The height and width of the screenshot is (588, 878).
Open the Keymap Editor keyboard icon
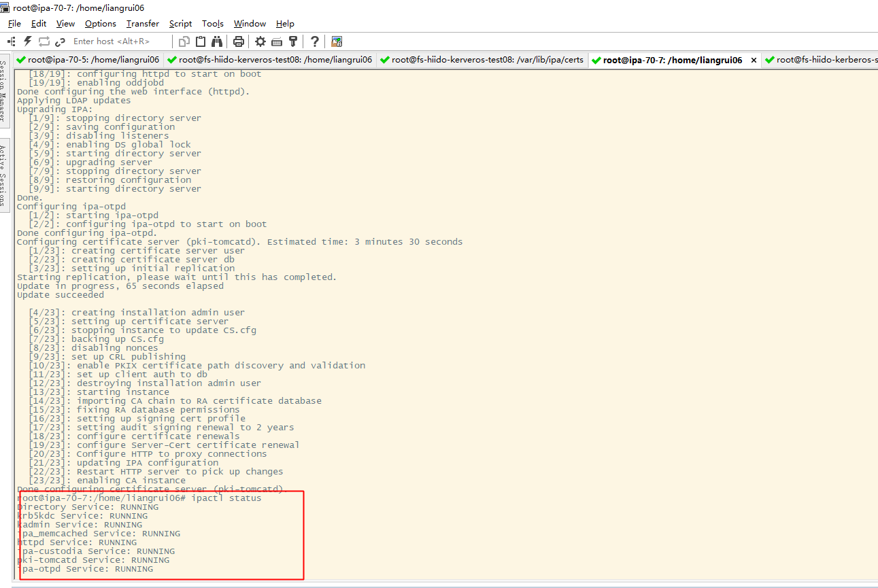pos(277,41)
